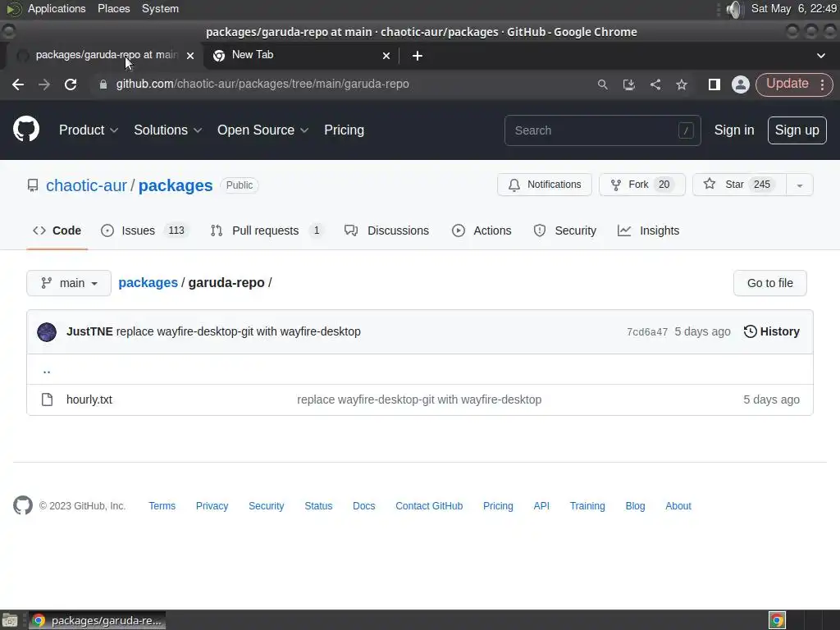The height and width of the screenshot is (630, 840).
Task: Go back in browser history
Action: click(18, 84)
